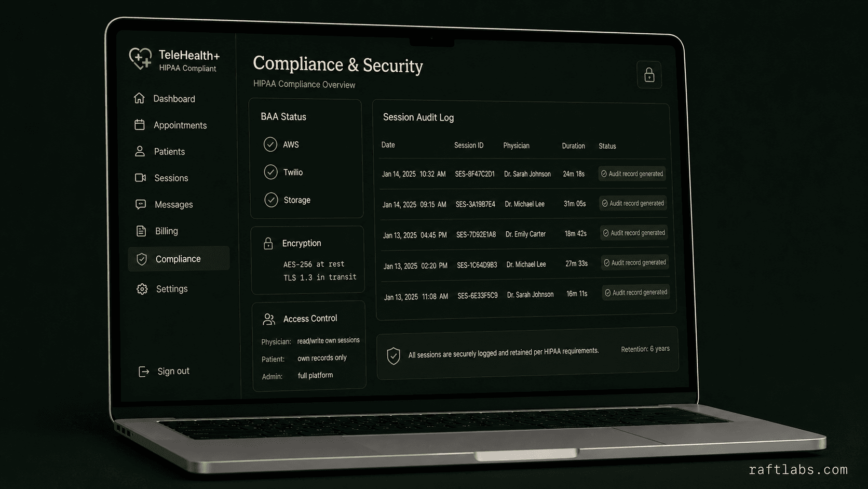Click the Session ID column header

(469, 146)
